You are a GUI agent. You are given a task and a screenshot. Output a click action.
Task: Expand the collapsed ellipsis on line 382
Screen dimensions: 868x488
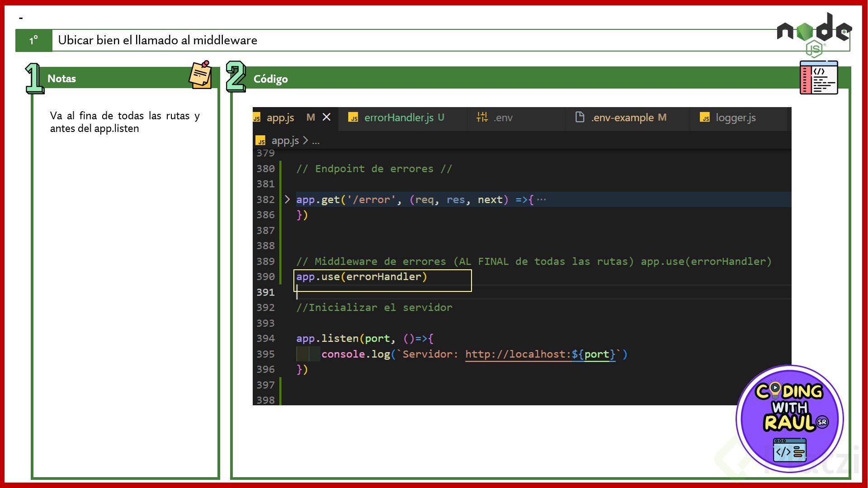tap(541, 200)
